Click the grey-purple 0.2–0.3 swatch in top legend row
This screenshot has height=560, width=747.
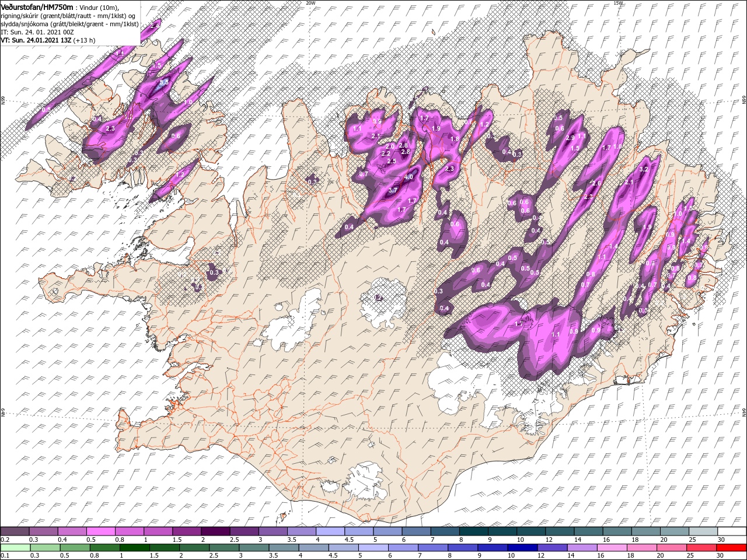pos(15,531)
